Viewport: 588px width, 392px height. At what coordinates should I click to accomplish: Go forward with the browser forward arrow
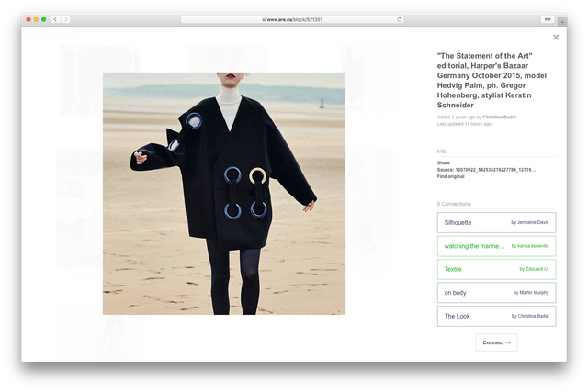65,19
